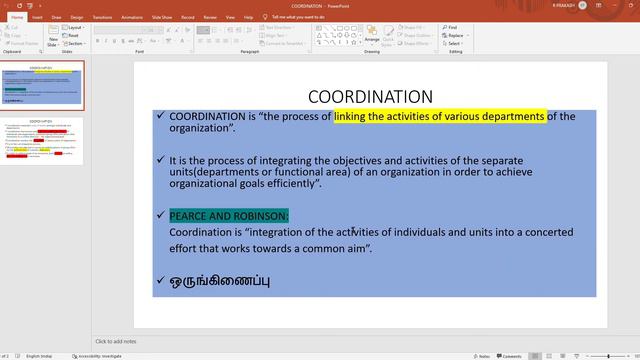This screenshot has width=640, height=360.
Task: Open the Clipboard pane launcher
Action: point(41,52)
